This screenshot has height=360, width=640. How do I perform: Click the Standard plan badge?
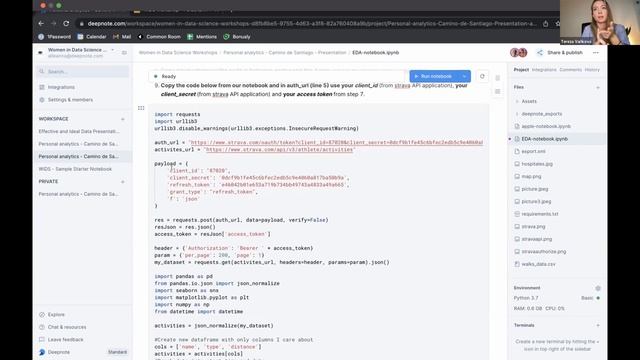(x=118, y=352)
